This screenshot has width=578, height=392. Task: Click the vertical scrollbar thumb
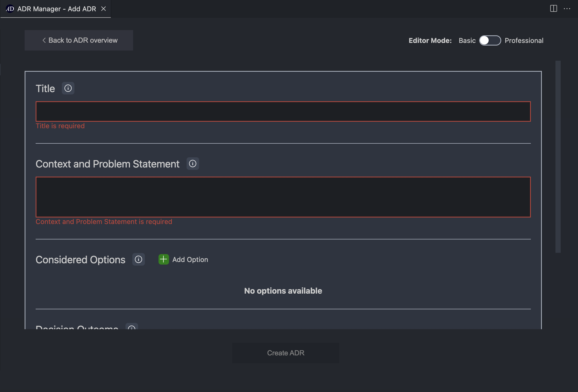558,156
